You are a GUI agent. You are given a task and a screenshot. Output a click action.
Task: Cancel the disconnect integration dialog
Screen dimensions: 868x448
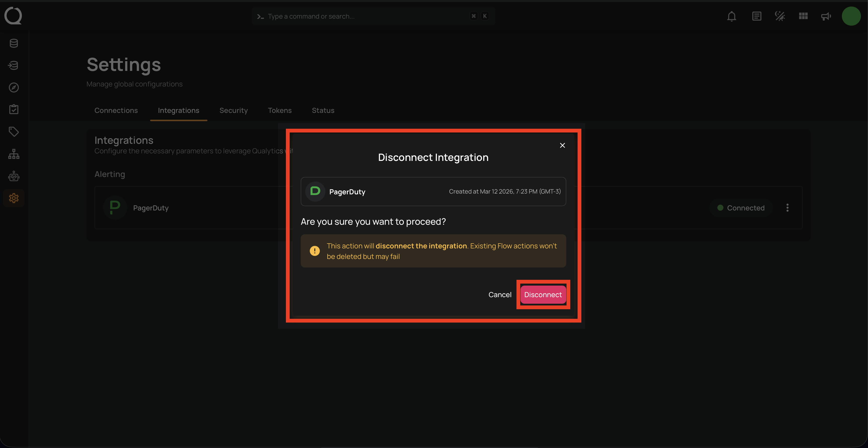pos(500,295)
